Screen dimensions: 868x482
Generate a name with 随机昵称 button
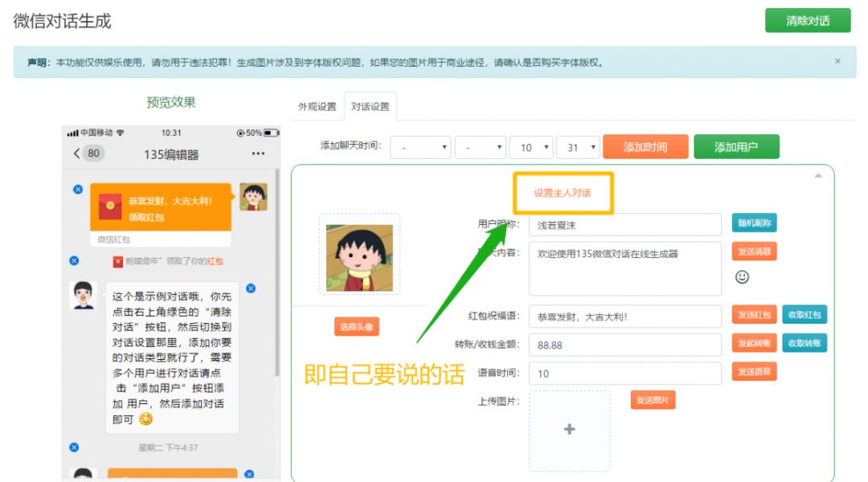click(x=754, y=223)
